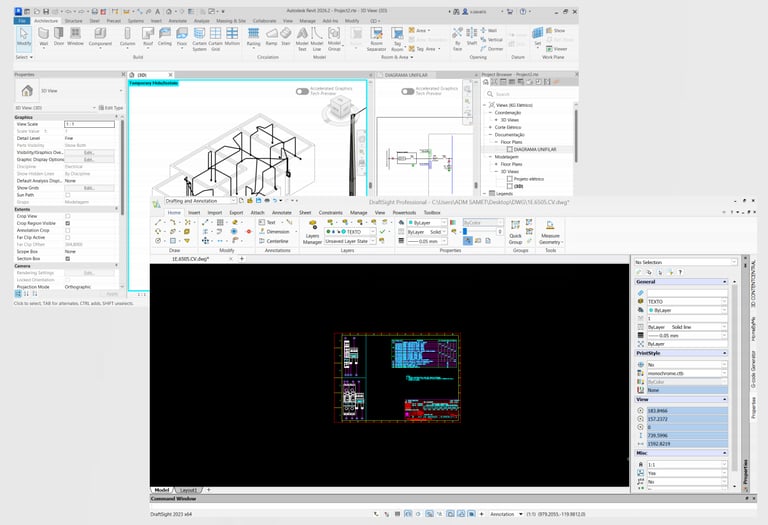768x525 pixels.
Task: Choose the Ramp tool in Revit
Action: 271,37
